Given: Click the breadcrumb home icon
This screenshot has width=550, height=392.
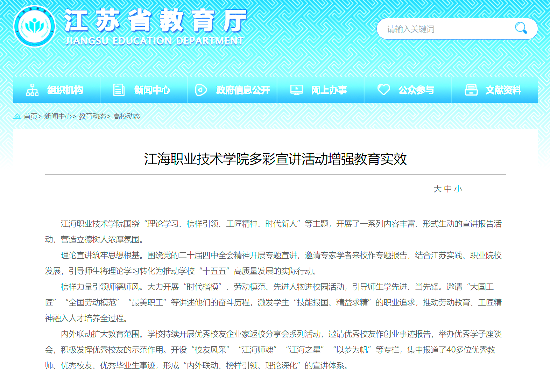Looking at the screenshot, I should coord(17,116).
